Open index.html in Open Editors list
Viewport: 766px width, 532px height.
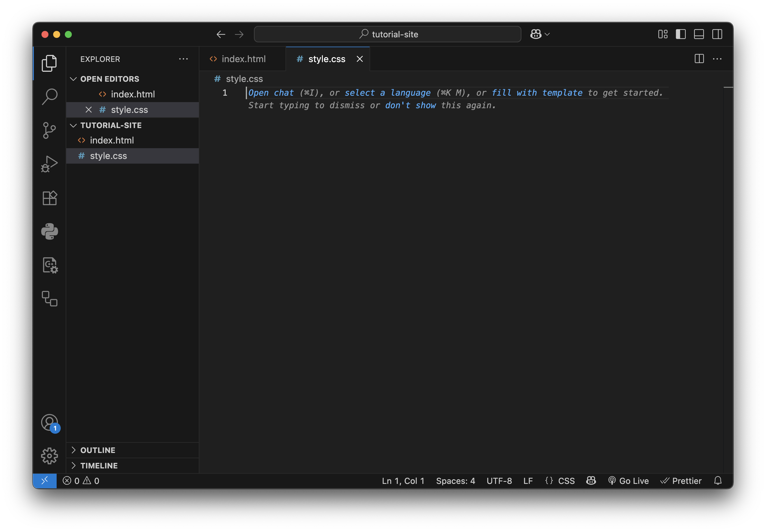[x=133, y=94]
